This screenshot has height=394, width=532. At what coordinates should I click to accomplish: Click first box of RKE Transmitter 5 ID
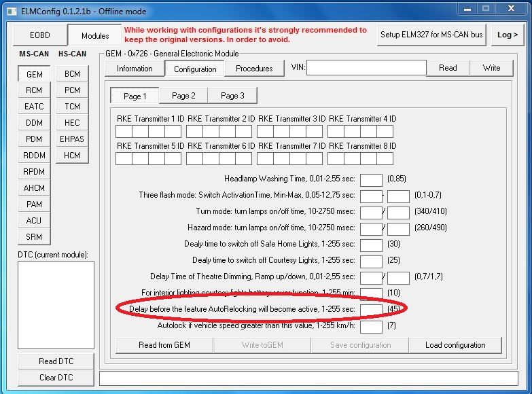[124, 158]
